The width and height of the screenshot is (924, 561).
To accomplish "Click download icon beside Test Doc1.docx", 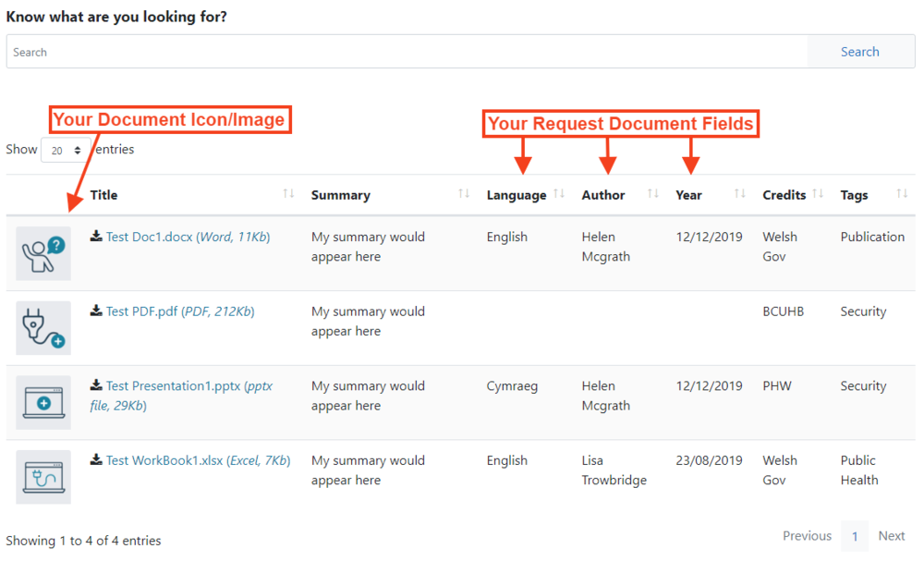I will [96, 237].
